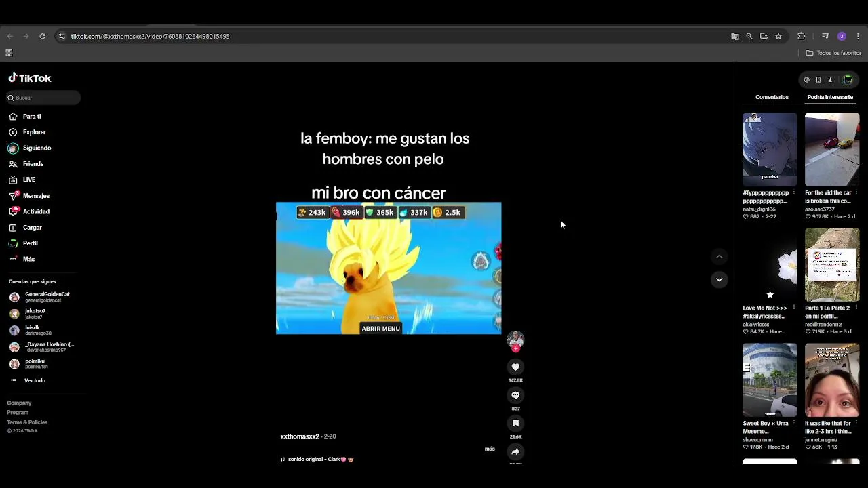Switch to Comentarios tab
Image resolution: width=868 pixels, height=488 pixels.
tap(772, 97)
